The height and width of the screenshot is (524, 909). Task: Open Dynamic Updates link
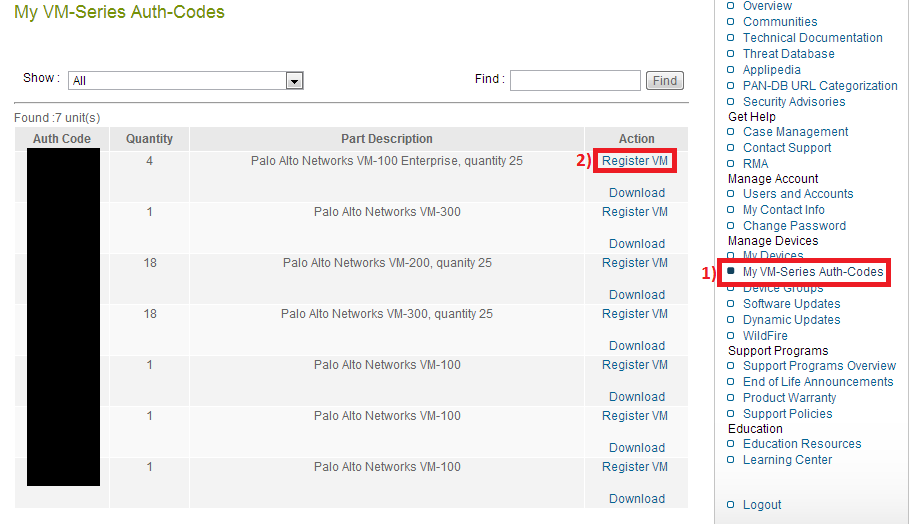791,319
